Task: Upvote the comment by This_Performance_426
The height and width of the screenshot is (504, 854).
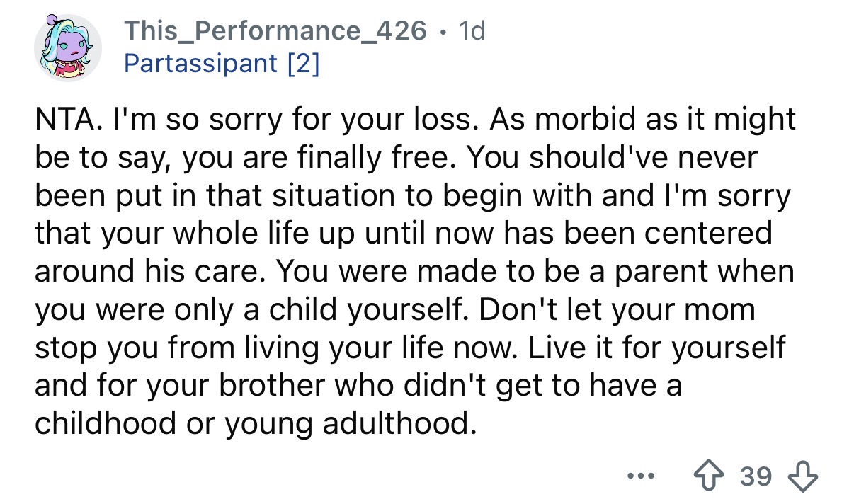Action: pyautogui.click(x=710, y=475)
